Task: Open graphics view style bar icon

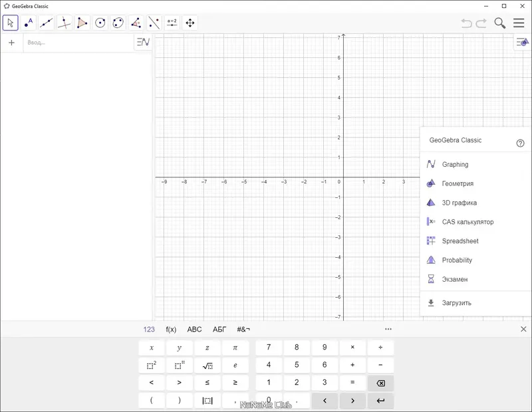Action: coord(523,43)
